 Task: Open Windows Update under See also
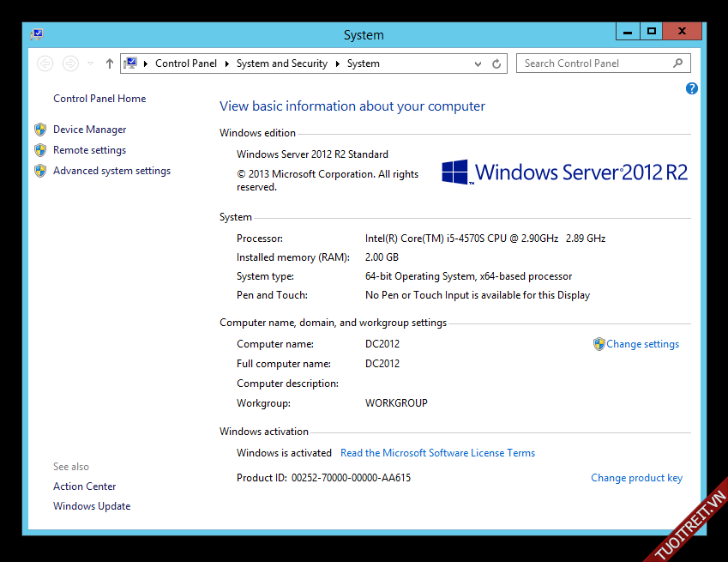92,506
